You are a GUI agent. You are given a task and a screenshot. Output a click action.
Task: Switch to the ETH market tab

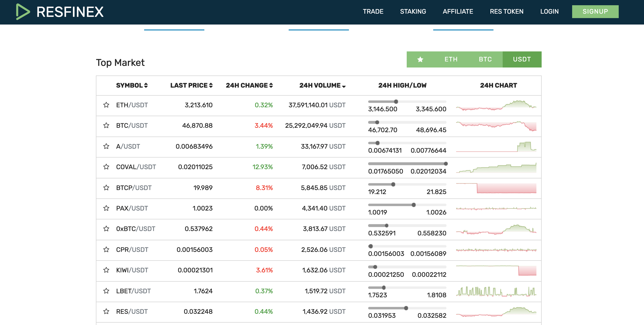(x=451, y=59)
